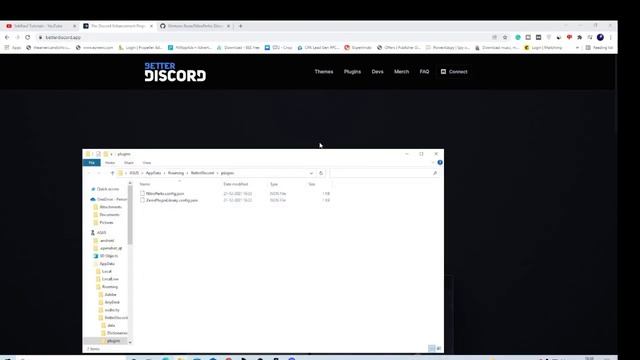Select the AppData folder in tree
This screenshot has width=640, height=360.
pyautogui.click(x=107, y=264)
